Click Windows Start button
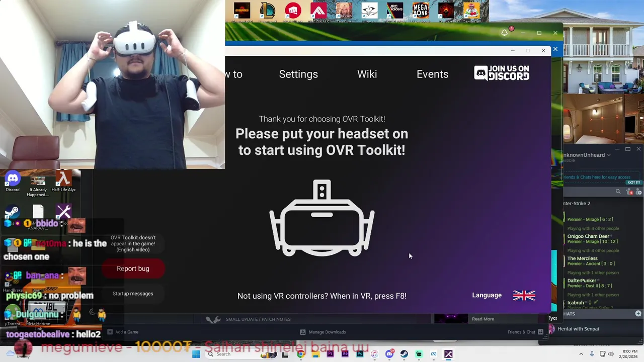This screenshot has width=644, height=362. [x=196, y=354]
